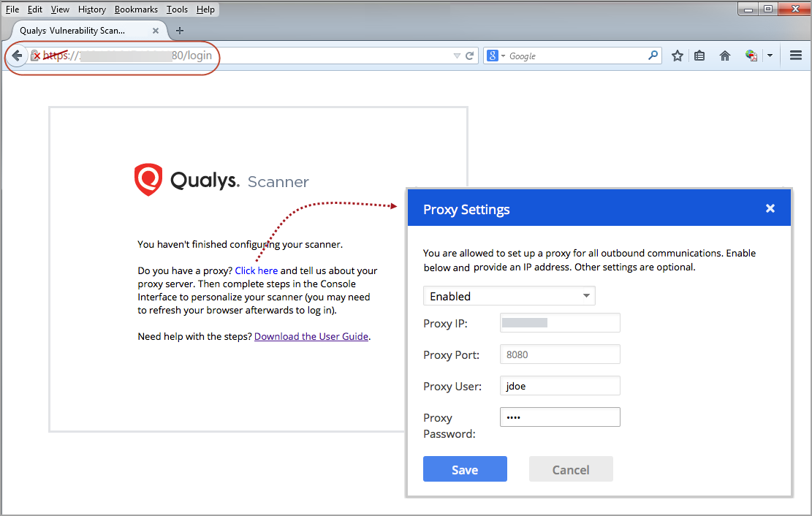Open the Edit menu
This screenshot has height=516, width=812.
tap(34, 10)
